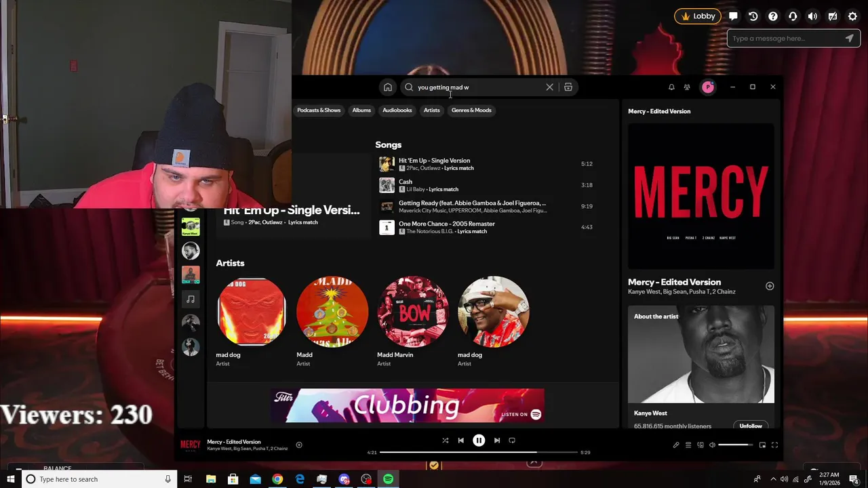This screenshot has width=868, height=488.
Task: Select the Podcasts & Shows filter
Action: click(319, 110)
